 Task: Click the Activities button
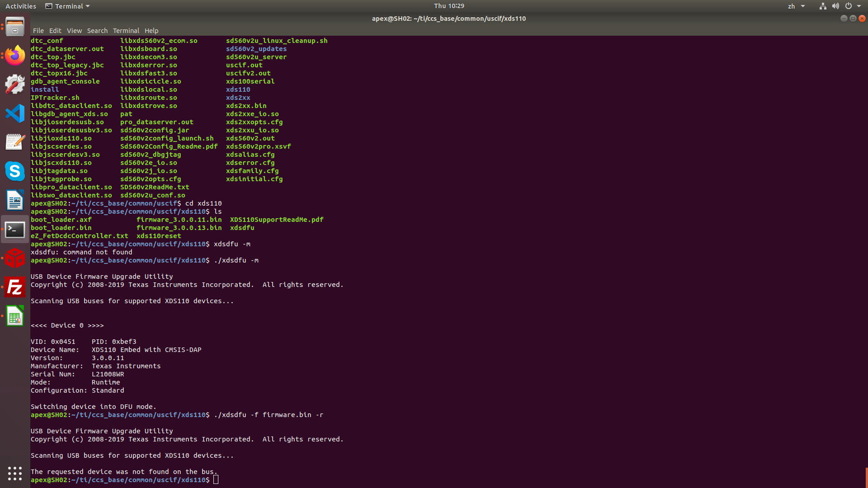coord(21,6)
